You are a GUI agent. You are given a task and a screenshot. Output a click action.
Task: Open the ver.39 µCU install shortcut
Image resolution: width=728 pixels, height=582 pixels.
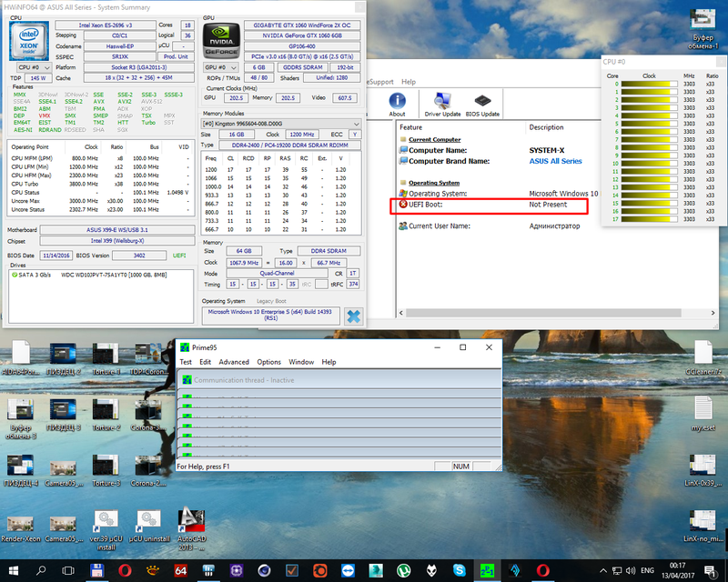[106, 530]
